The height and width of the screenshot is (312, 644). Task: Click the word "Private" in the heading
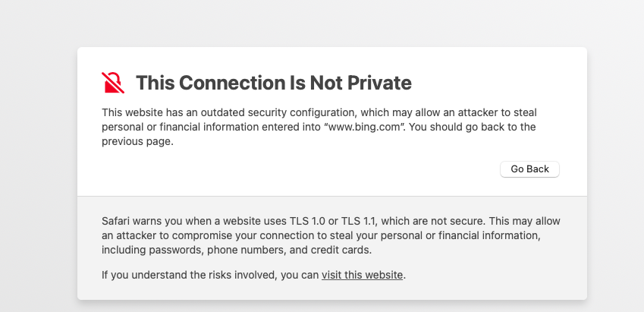click(375, 82)
